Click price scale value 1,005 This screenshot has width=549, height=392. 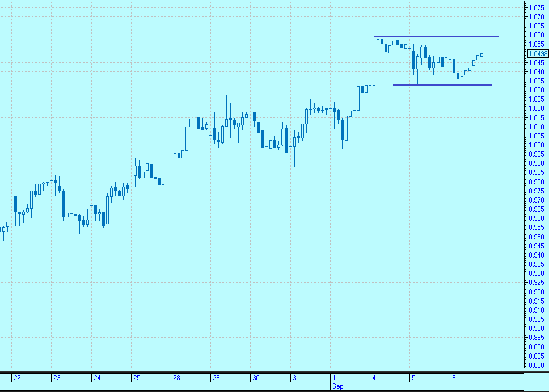537,136
